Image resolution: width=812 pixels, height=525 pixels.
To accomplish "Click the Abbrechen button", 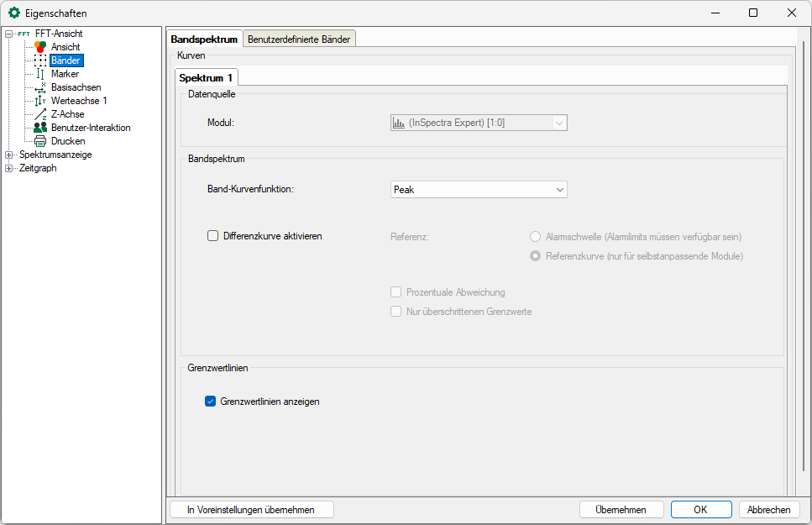I will (768, 510).
